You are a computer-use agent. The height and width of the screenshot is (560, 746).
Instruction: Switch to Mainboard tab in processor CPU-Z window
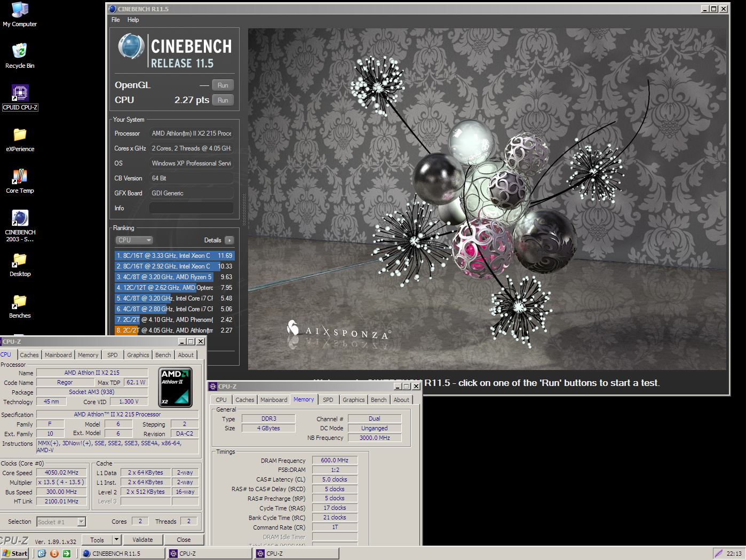click(x=58, y=355)
